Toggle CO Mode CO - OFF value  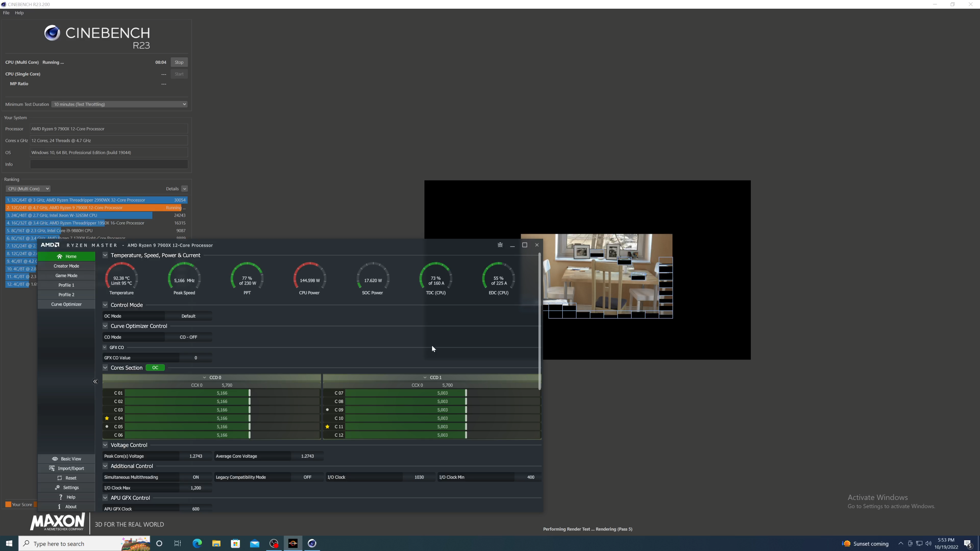coord(188,337)
